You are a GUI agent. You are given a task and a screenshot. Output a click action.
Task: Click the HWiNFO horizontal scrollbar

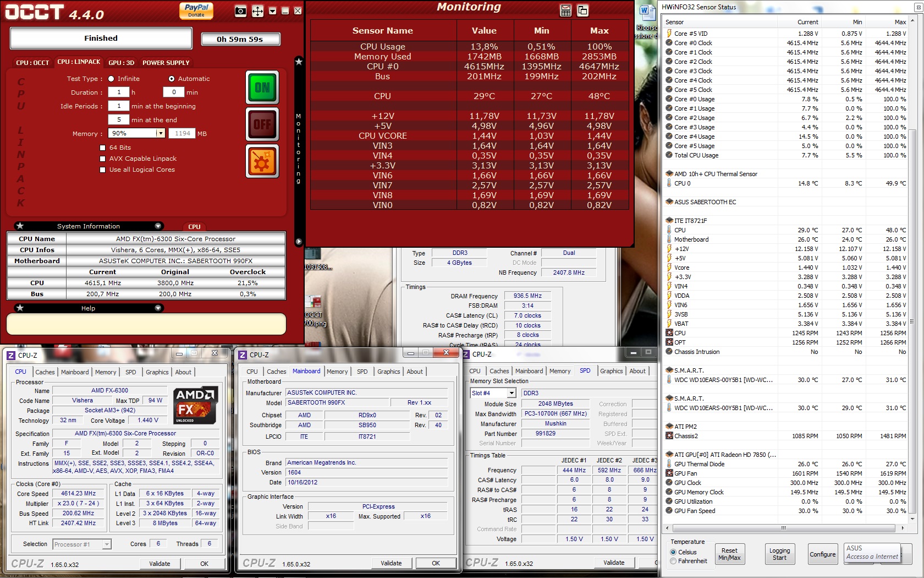[784, 528]
